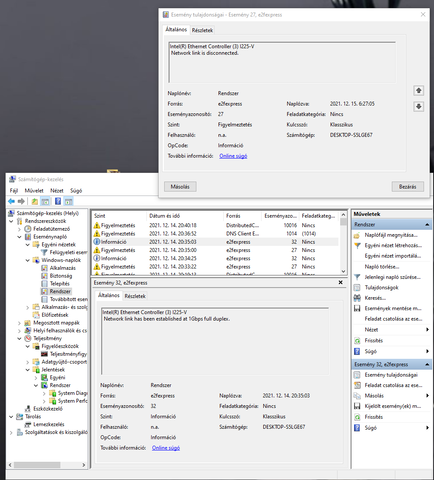Open Másolás submenu in actions pane
434x480 pixels.
pyautogui.click(x=391, y=395)
